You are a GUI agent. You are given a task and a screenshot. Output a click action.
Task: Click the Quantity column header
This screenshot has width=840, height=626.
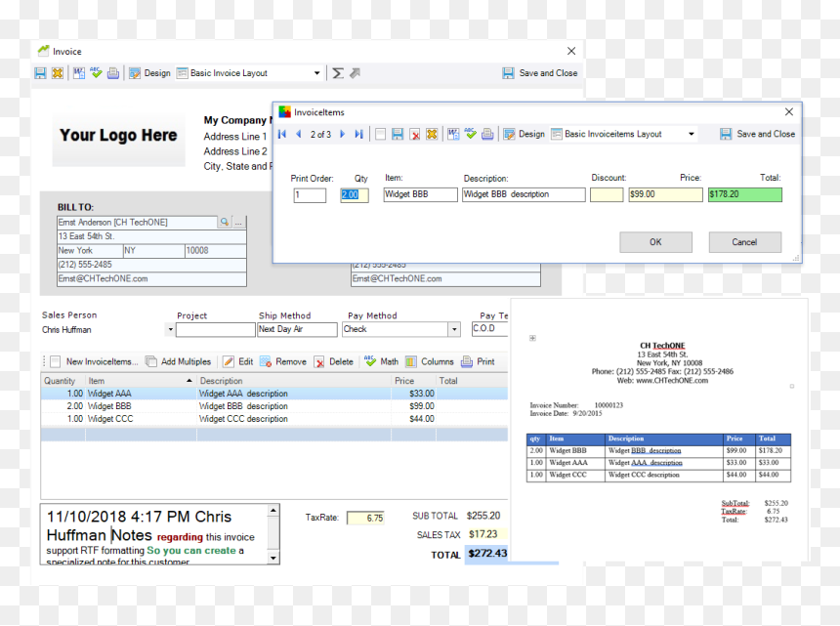(63, 381)
